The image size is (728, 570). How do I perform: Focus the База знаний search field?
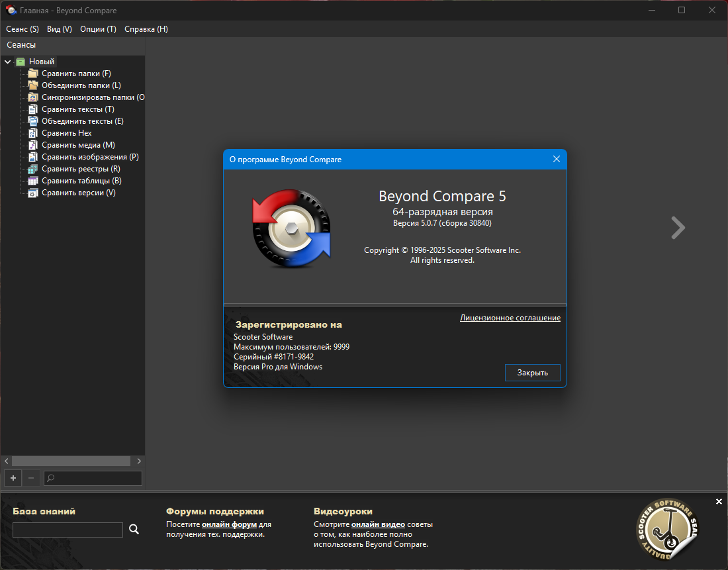pos(68,530)
